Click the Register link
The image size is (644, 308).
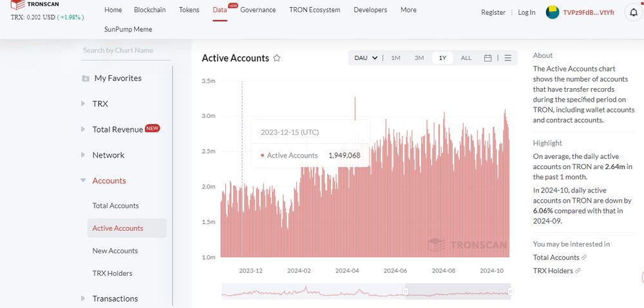493,13
